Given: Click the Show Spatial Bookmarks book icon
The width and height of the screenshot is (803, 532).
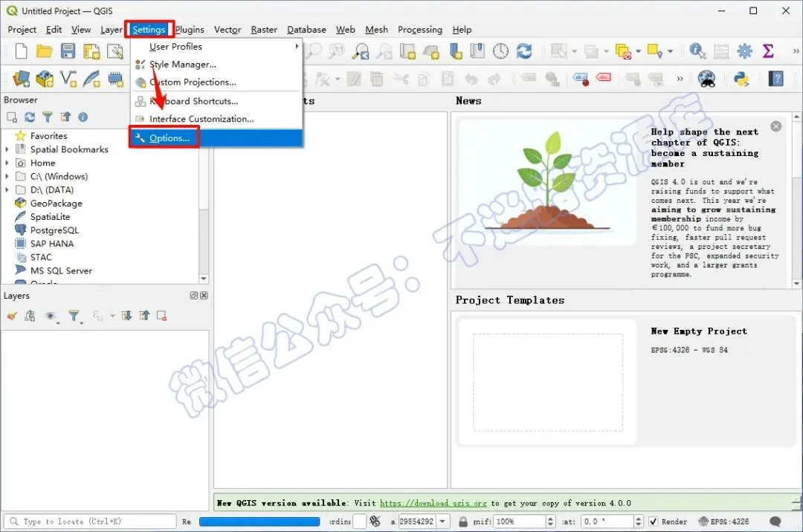Looking at the screenshot, I should 477,51.
